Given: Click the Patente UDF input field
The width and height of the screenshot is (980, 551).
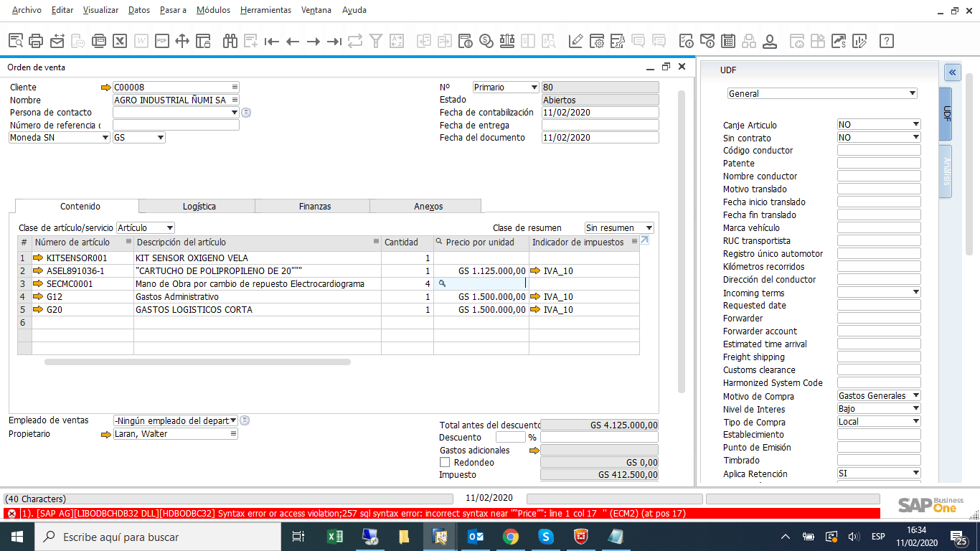Looking at the screenshot, I should point(879,164).
